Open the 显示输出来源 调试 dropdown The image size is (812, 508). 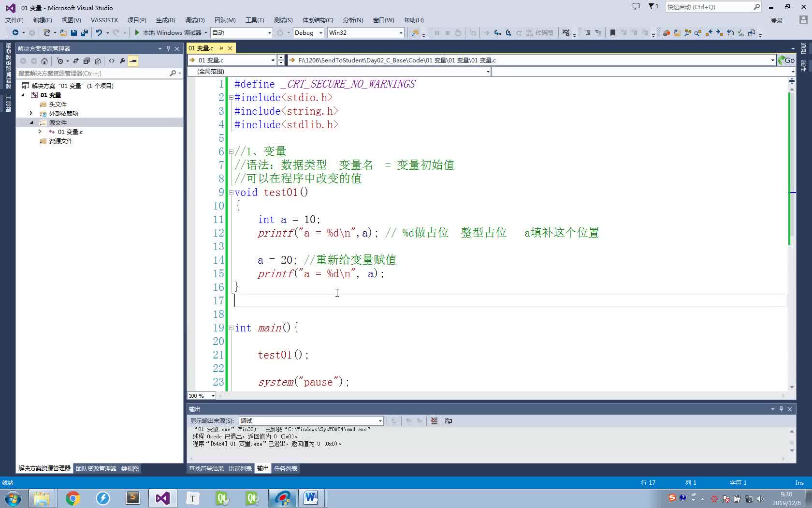point(380,421)
